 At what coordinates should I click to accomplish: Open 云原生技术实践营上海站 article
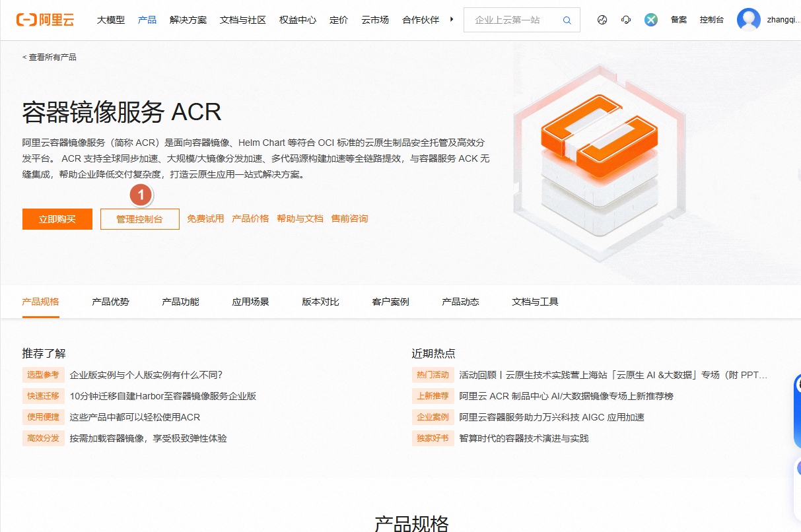(x=613, y=375)
